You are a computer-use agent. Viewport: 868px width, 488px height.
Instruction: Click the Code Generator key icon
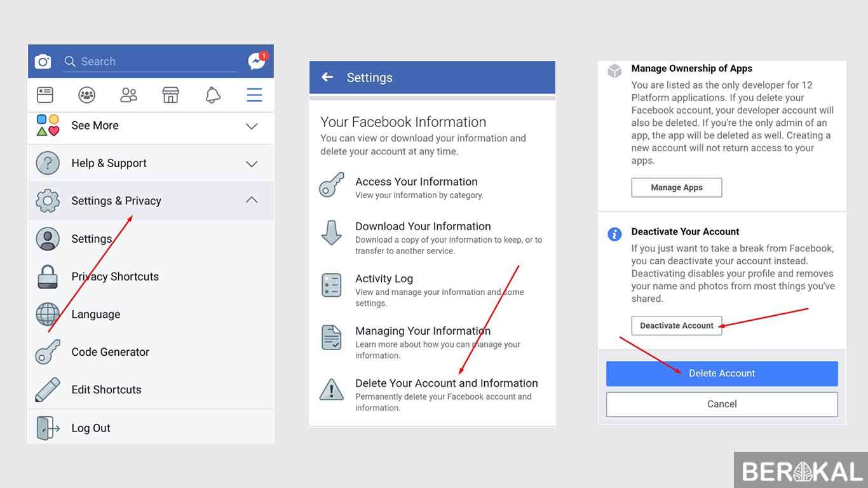(48, 351)
